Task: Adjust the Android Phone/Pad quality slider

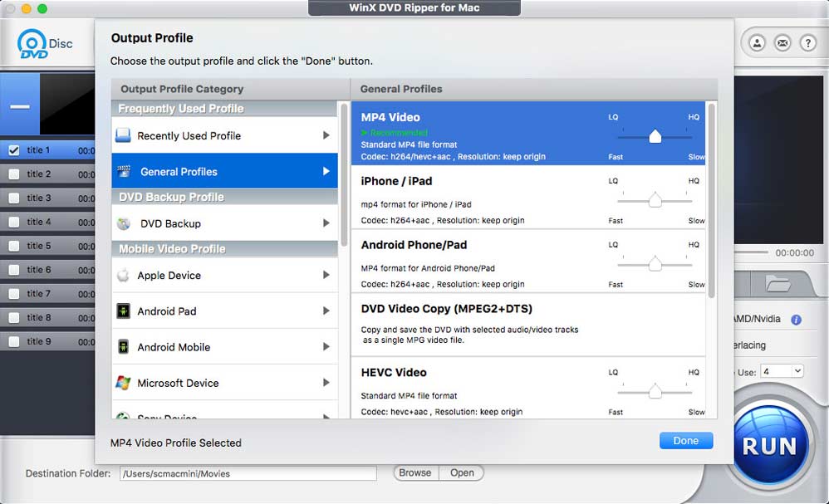Action: [655, 263]
